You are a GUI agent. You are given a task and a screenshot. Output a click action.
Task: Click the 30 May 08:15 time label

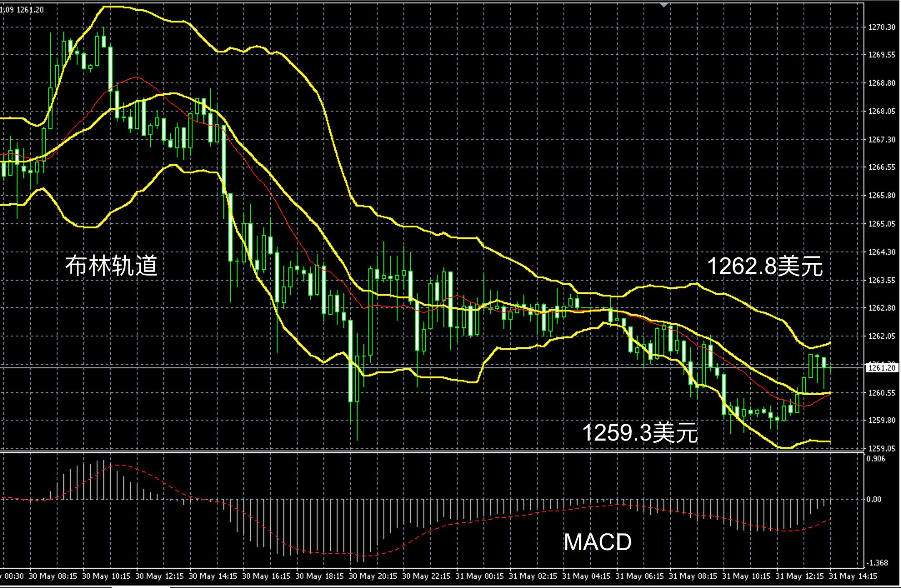pyautogui.click(x=53, y=576)
